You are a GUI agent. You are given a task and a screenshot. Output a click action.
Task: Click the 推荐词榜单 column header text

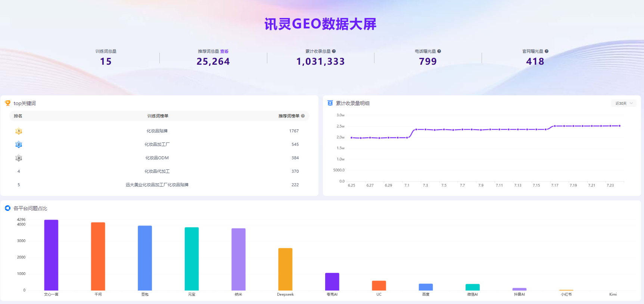tap(289, 116)
